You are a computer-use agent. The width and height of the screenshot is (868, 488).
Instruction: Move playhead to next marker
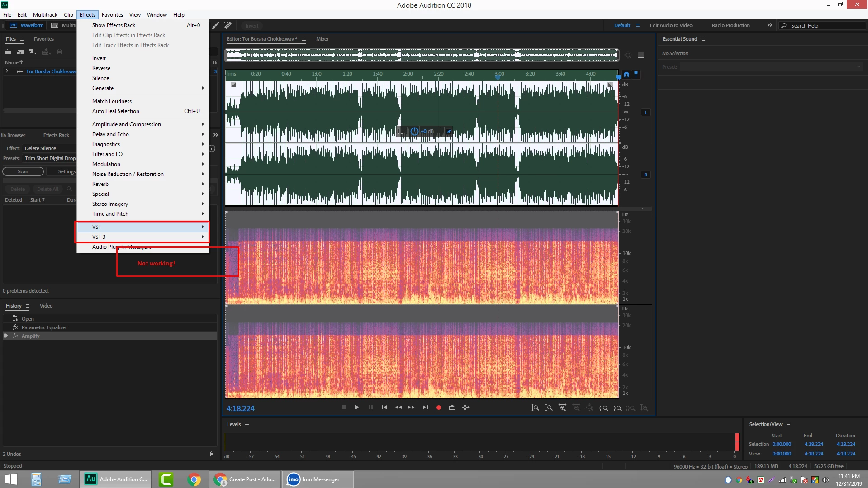point(425,407)
